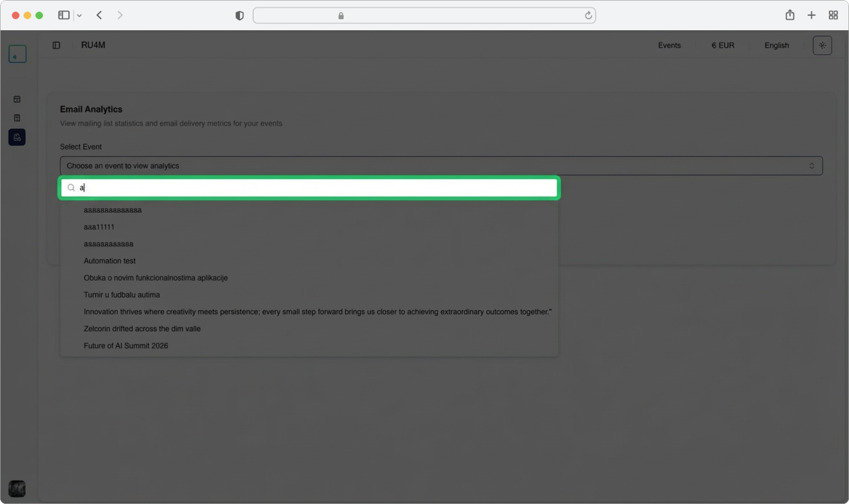Viewport: 849px width, 504px height.
Task: Select the highlighted email analytics sidebar icon
Action: [x=17, y=137]
